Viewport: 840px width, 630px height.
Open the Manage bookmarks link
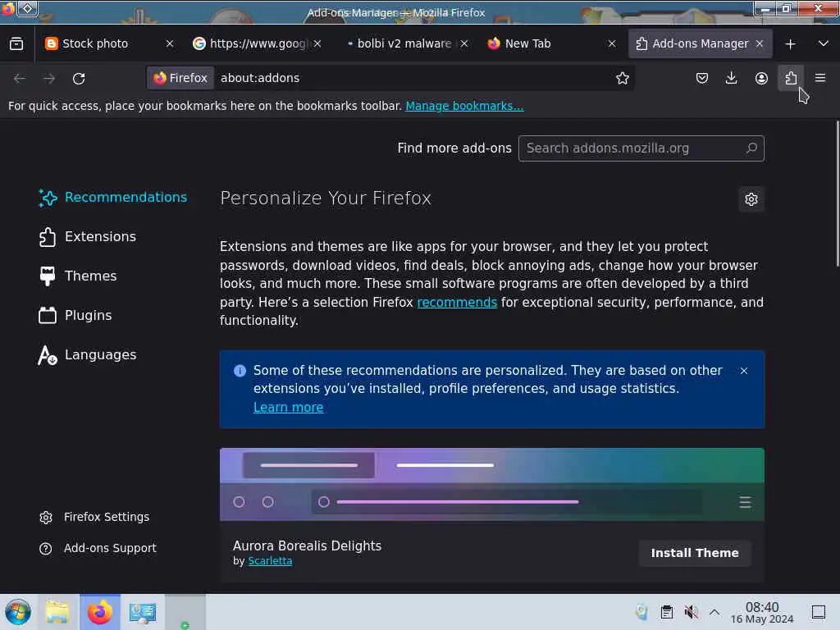(x=464, y=106)
